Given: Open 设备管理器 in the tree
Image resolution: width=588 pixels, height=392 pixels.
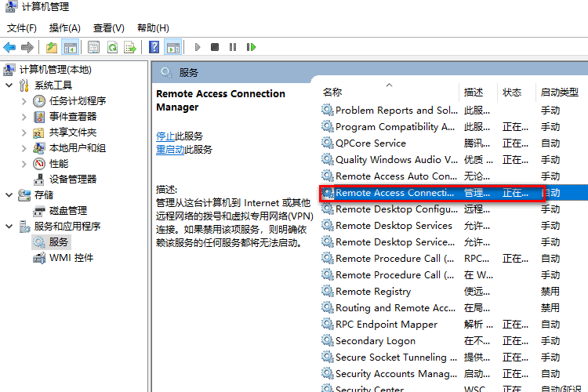Looking at the screenshot, I should point(73,180).
